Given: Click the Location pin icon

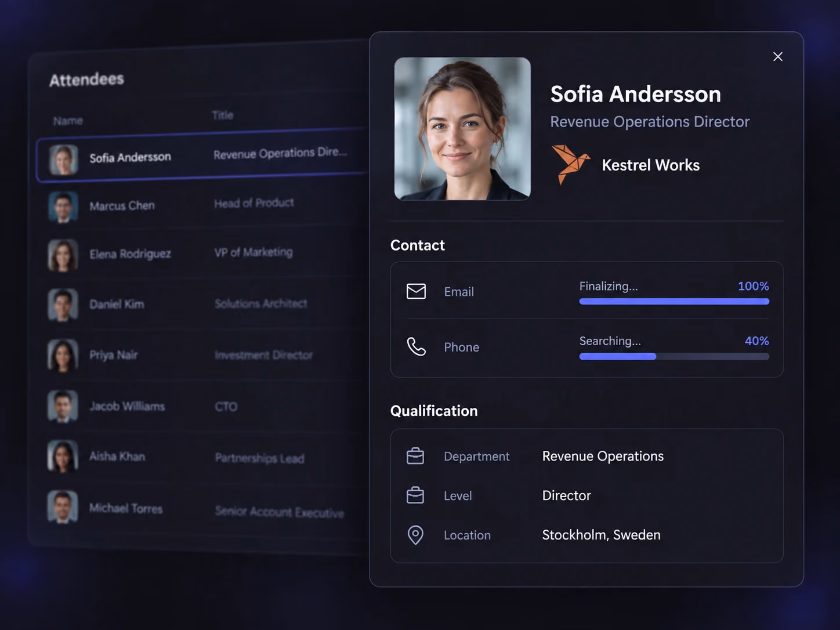Looking at the screenshot, I should [x=415, y=535].
